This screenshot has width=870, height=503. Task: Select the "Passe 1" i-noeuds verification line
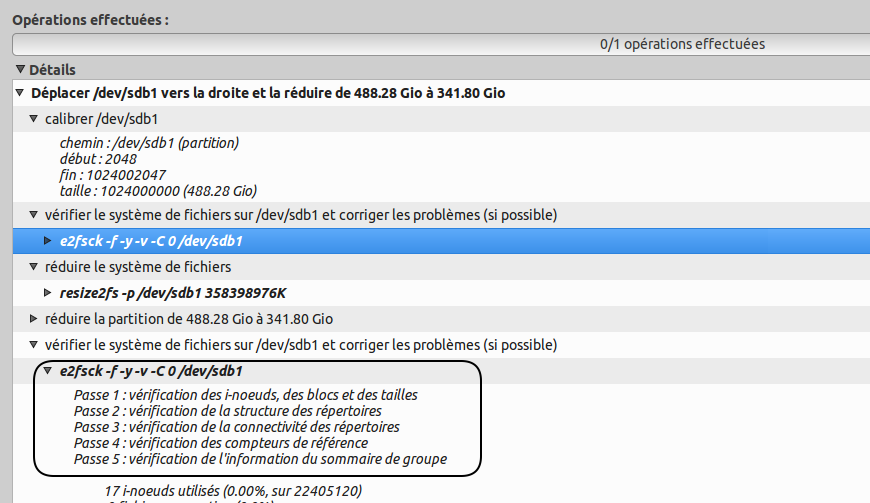pyautogui.click(x=245, y=395)
